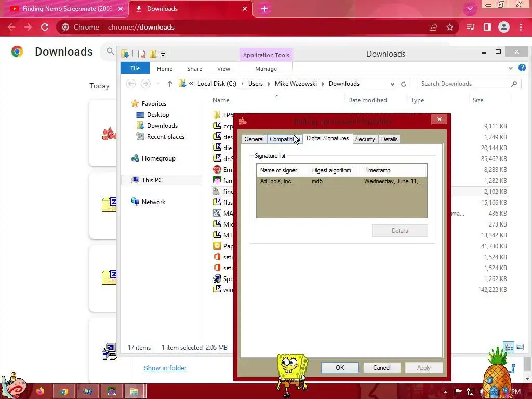This screenshot has height=399, width=532.
Task: Click the File Explorer taskbar icon
Action: pos(134,391)
